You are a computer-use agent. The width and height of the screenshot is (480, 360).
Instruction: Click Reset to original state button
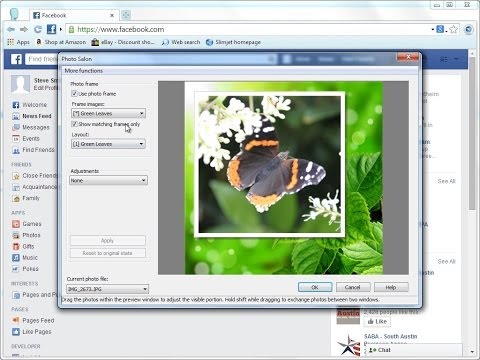click(108, 253)
